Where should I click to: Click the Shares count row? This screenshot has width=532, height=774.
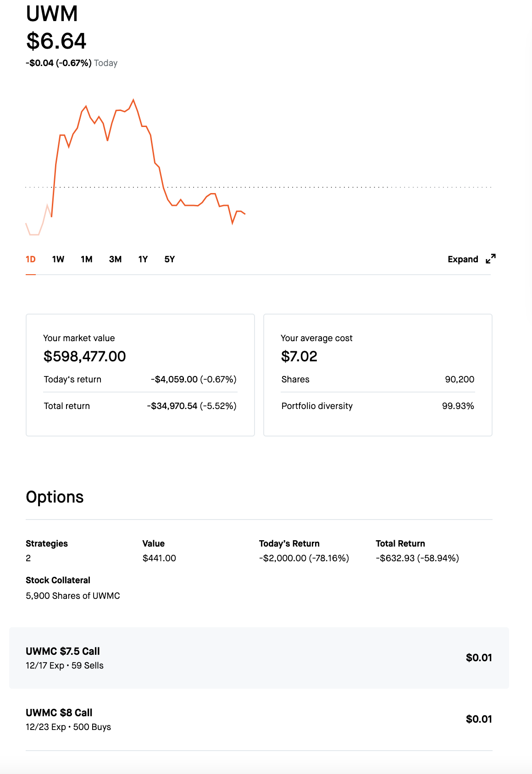click(378, 380)
